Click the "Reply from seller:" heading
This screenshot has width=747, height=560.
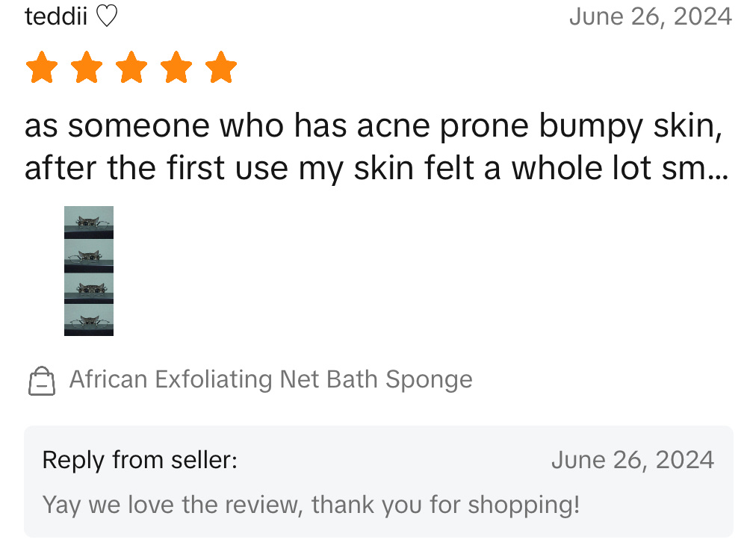(140, 460)
